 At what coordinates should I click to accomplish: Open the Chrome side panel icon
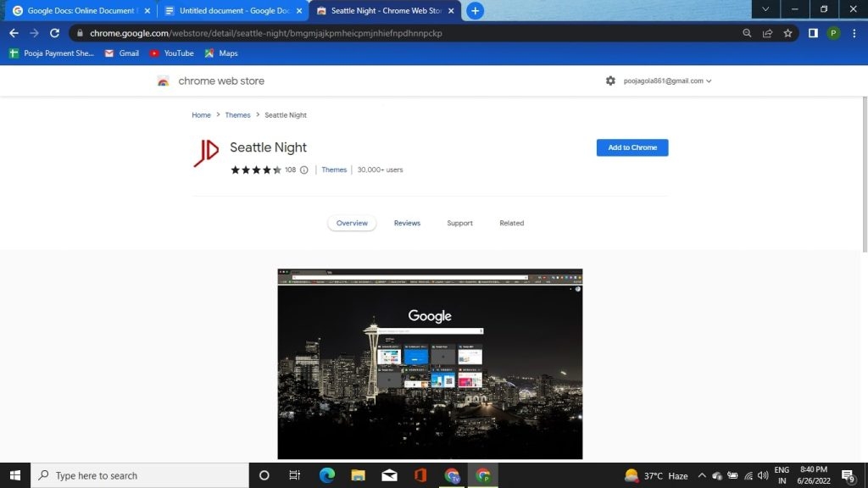click(x=813, y=33)
